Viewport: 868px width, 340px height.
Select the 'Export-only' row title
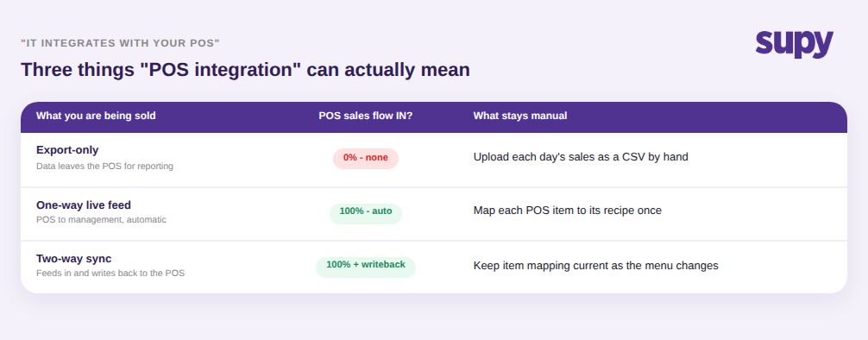67,150
